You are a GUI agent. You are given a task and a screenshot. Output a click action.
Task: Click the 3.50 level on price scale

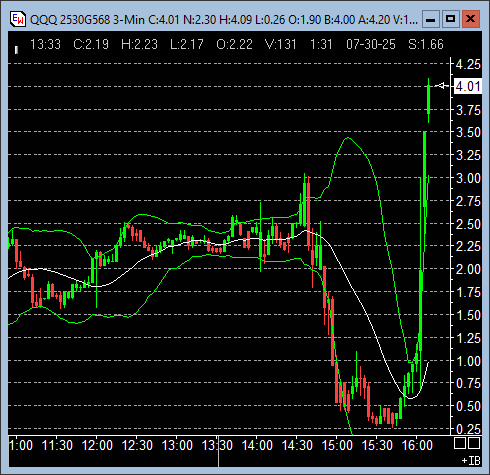[468, 132]
